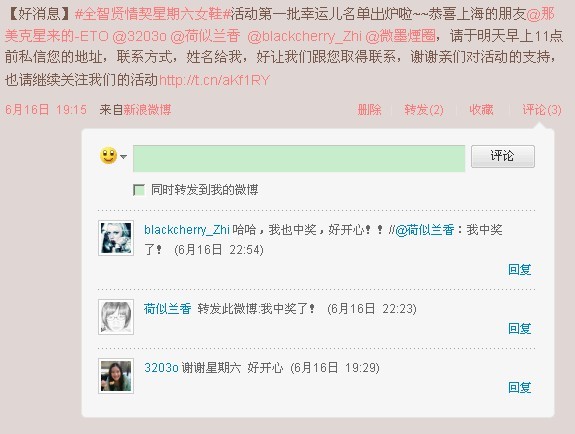
Task: Click 转发(2) to repost
Action: [x=424, y=110]
